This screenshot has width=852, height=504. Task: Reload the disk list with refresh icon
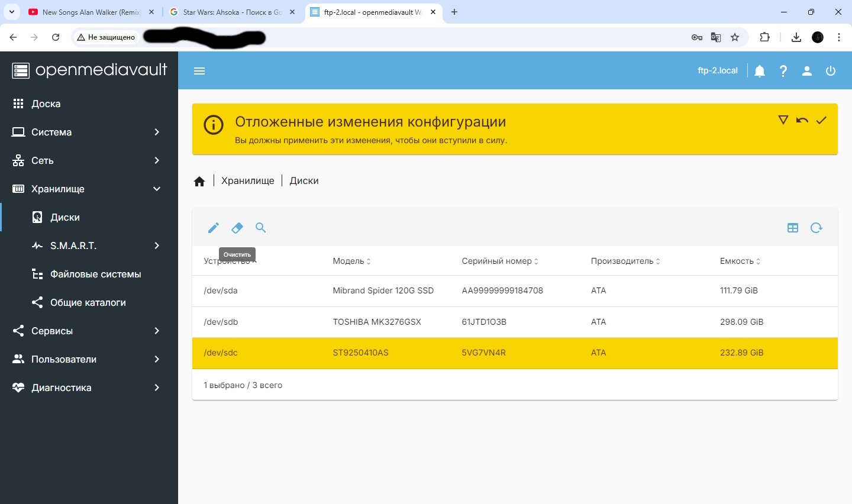pos(816,228)
